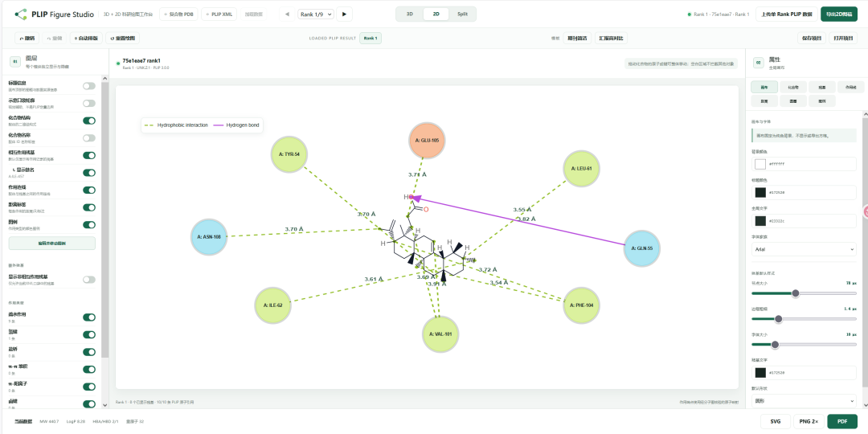Click the 3.71 Å distance label

[417, 174]
